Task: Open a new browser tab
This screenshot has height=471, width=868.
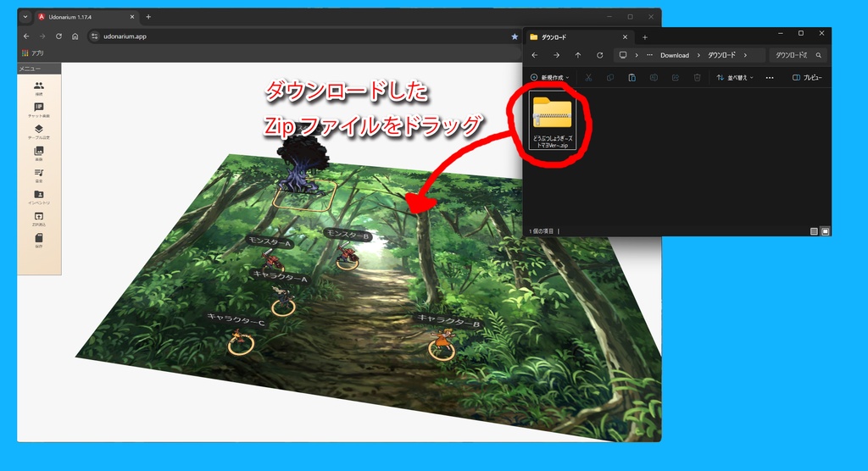Action: (148, 17)
